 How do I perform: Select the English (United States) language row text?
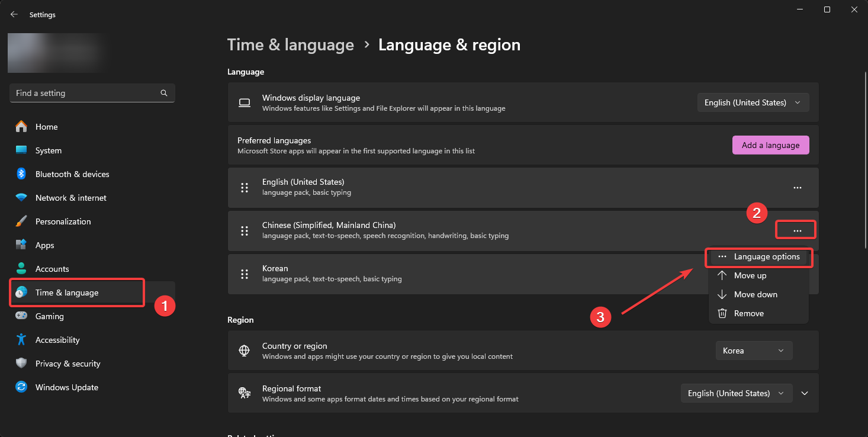303,182
